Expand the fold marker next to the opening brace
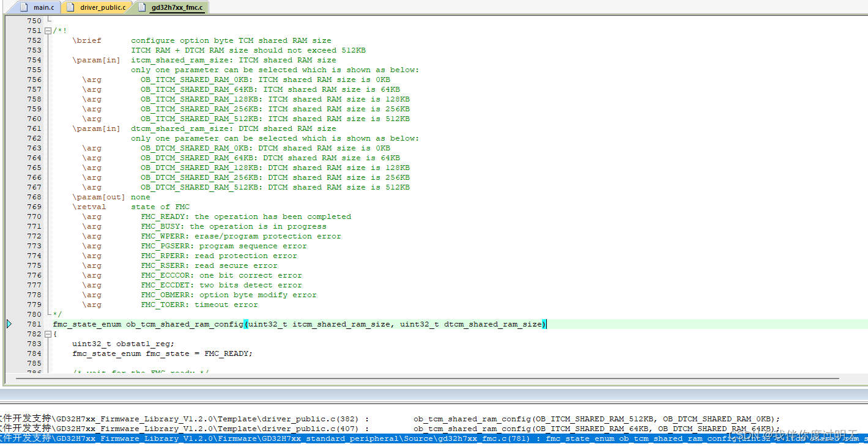Image resolution: width=868 pixels, height=447 pixels. click(x=48, y=334)
